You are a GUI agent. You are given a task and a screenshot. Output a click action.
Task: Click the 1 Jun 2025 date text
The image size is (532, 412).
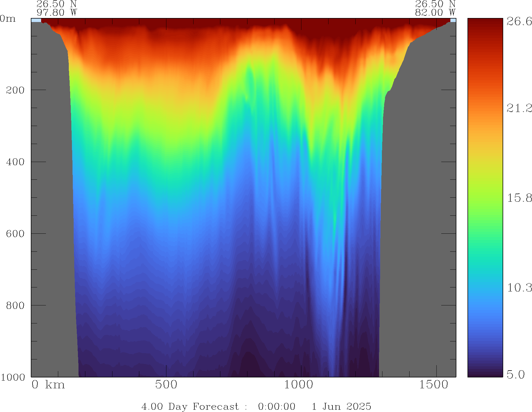point(341,406)
